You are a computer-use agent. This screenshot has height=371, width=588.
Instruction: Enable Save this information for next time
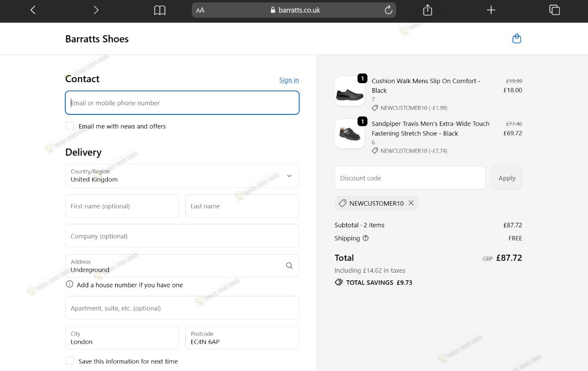[70, 361]
